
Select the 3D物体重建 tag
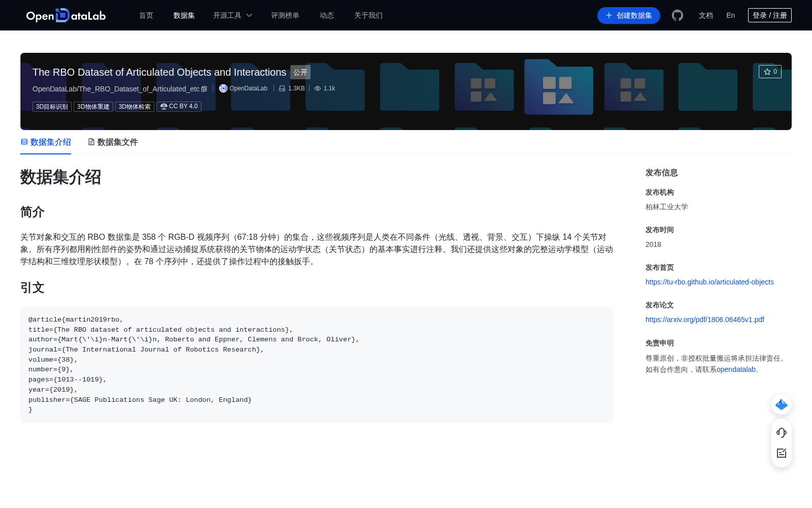tap(93, 107)
